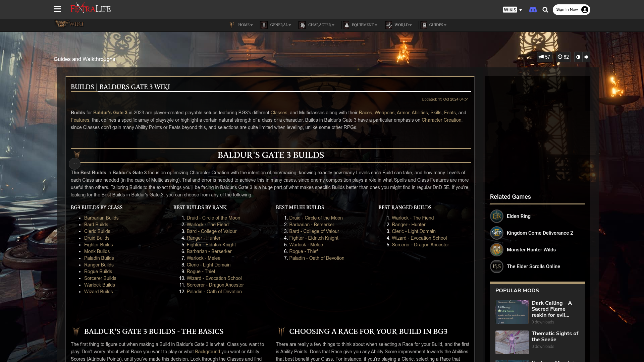Viewport: 644px width, 362px height.
Task: Open ranged build Cleric - Light Domain
Action: point(414,231)
